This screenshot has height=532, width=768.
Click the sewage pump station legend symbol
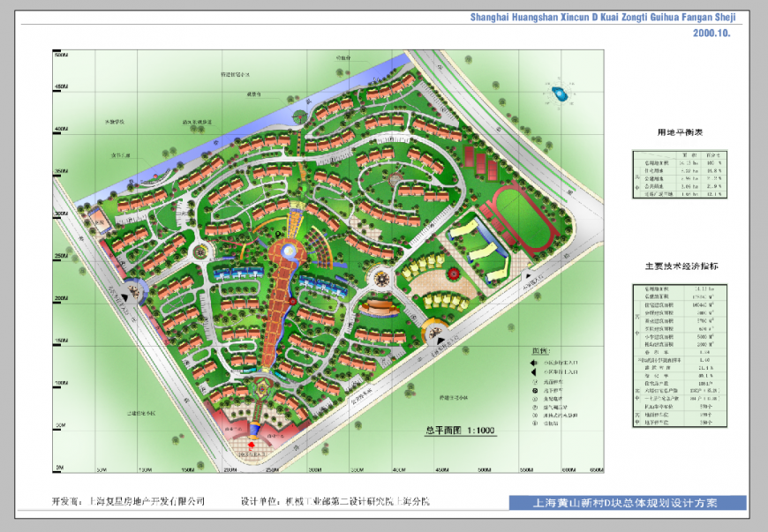(534, 416)
